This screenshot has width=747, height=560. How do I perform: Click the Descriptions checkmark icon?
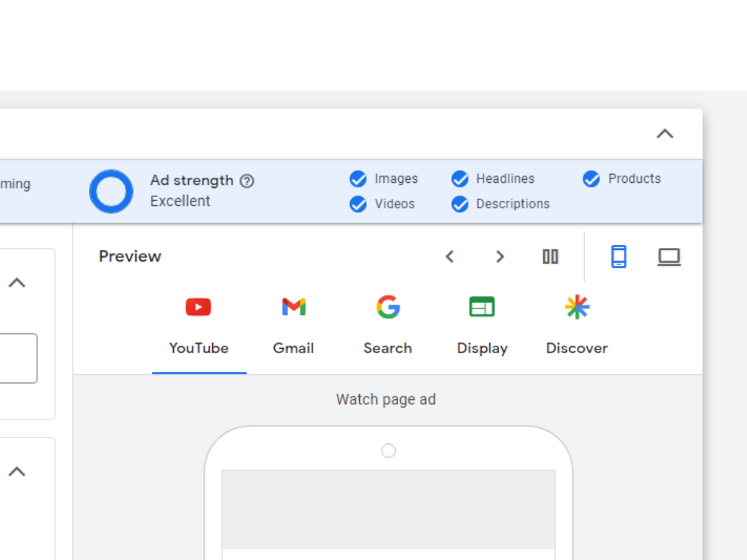(459, 204)
